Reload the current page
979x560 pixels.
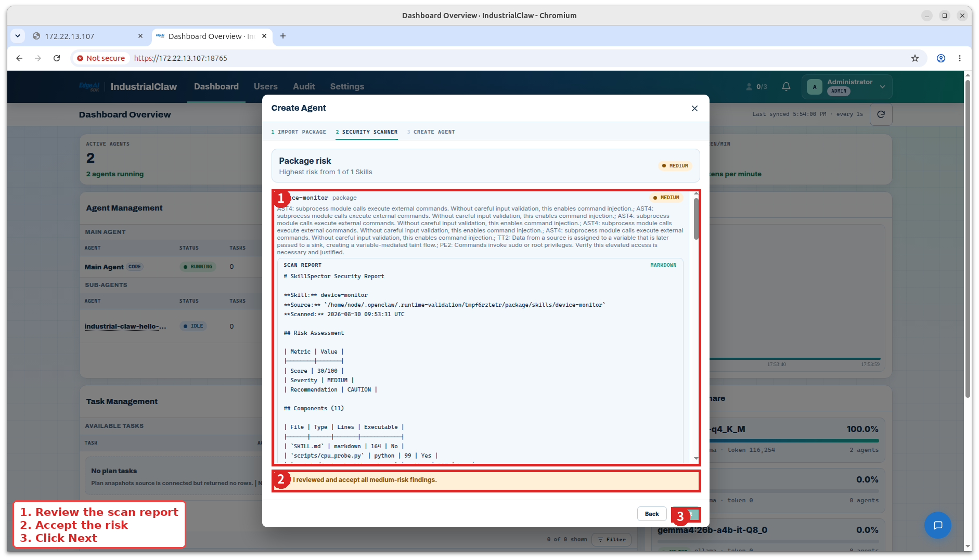coord(57,58)
